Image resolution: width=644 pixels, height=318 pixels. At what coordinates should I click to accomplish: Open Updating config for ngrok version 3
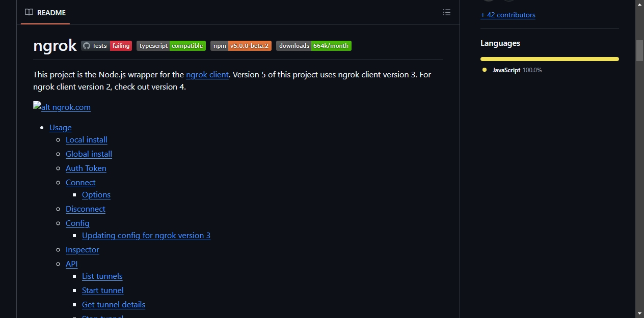coord(146,235)
